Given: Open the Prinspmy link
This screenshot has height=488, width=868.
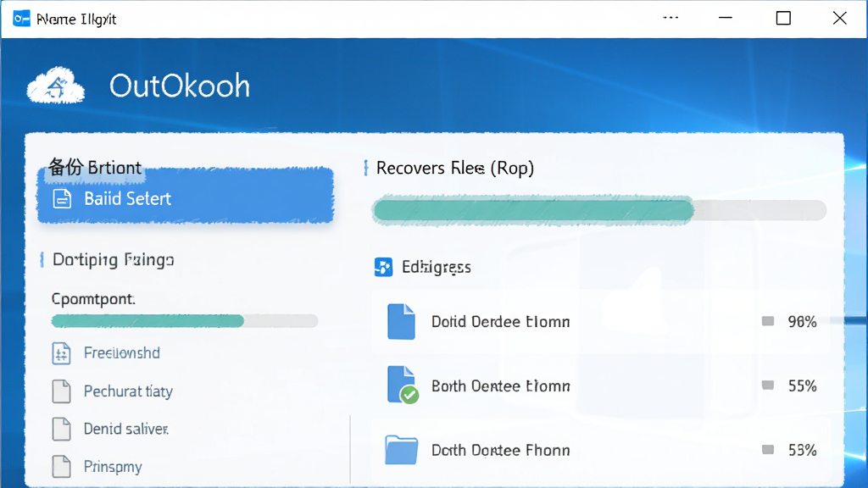Looking at the screenshot, I should tap(113, 467).
